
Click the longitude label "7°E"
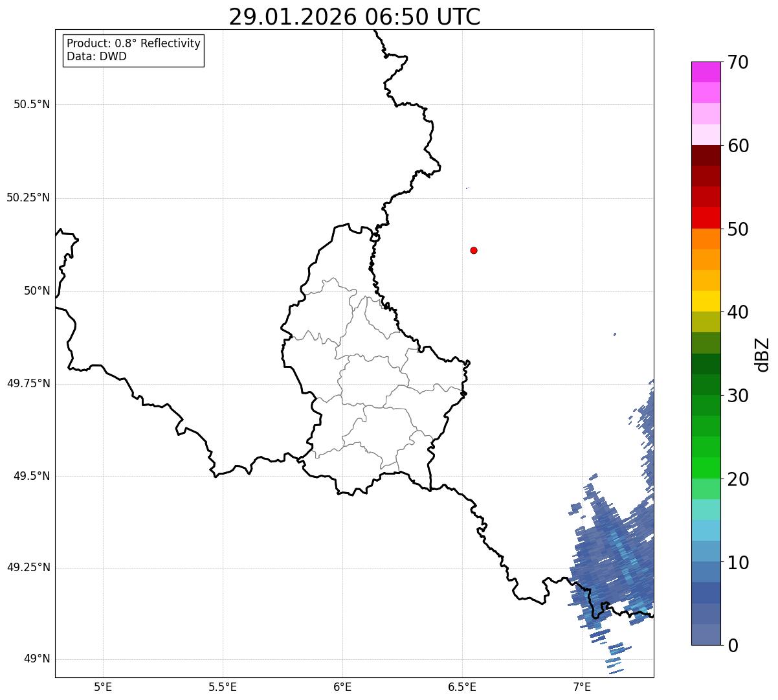582,687
